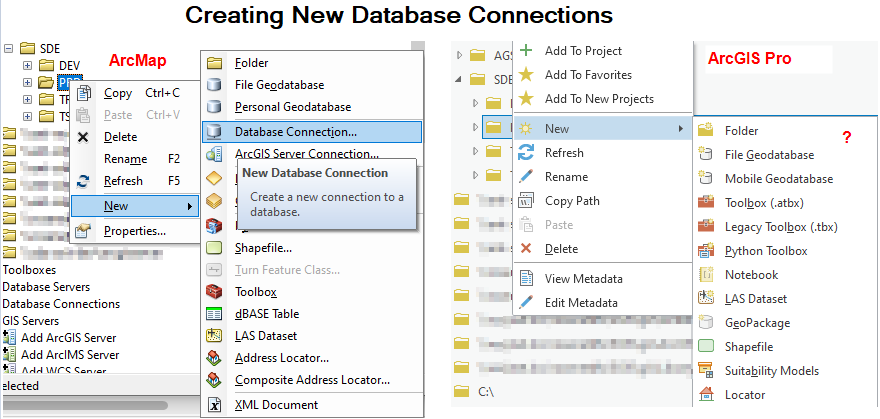This screenshot has height=419, width=880.
Task: Expand the SDE folder tree node
Action: (x=9, y=48)
